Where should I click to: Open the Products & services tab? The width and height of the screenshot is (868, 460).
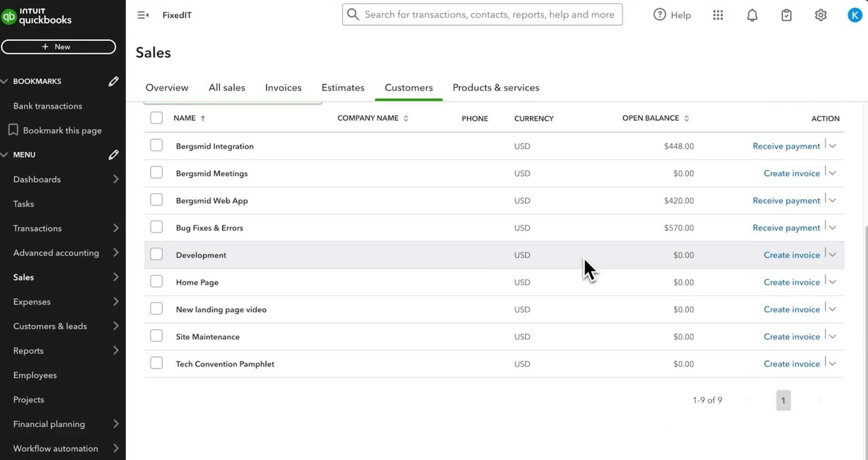[496, 87]
